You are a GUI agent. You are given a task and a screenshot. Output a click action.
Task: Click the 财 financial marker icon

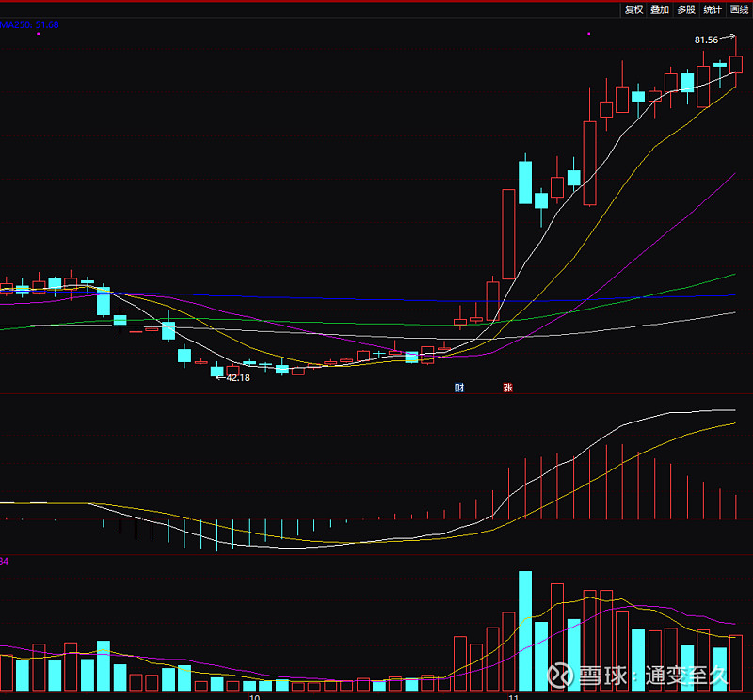point(459,388)
